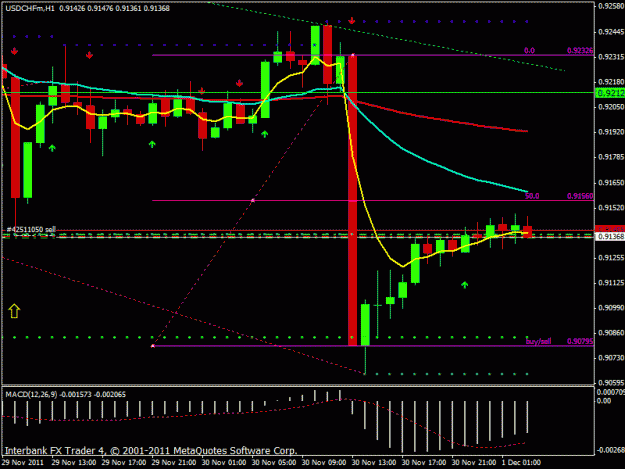Click the red down arrow above the tallest red candle

click(352, 20)
